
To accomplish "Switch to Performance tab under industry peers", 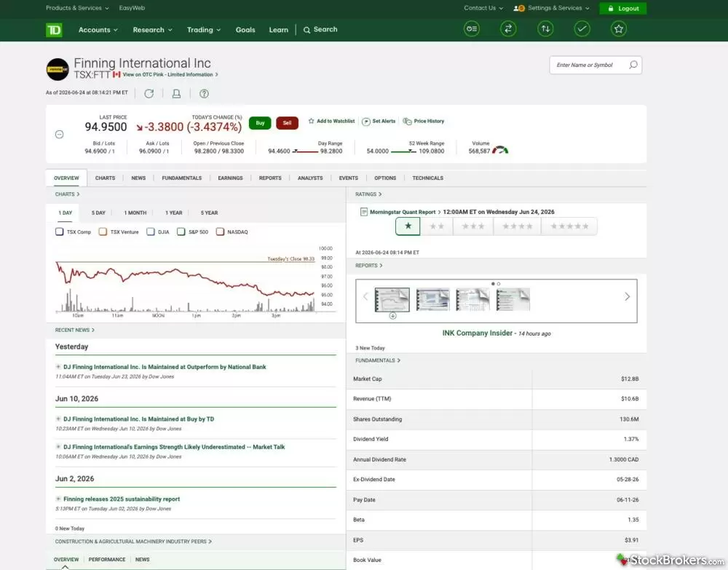I will [x=107, y=560].
